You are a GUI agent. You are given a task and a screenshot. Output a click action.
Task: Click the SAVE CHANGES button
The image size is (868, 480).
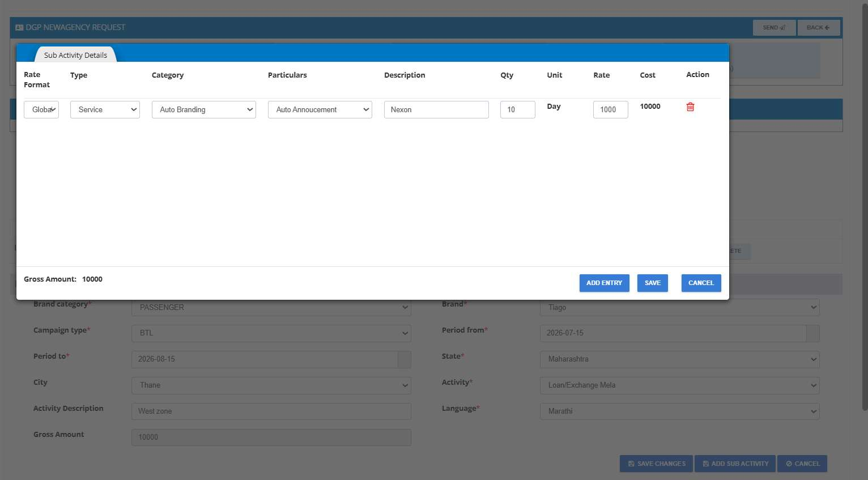click(x=656, y=464)
